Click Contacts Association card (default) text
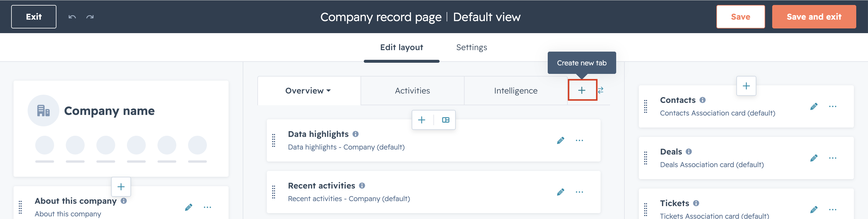Image resolution: width=868 pixels, height=219 pixels. tap(717, 113)
